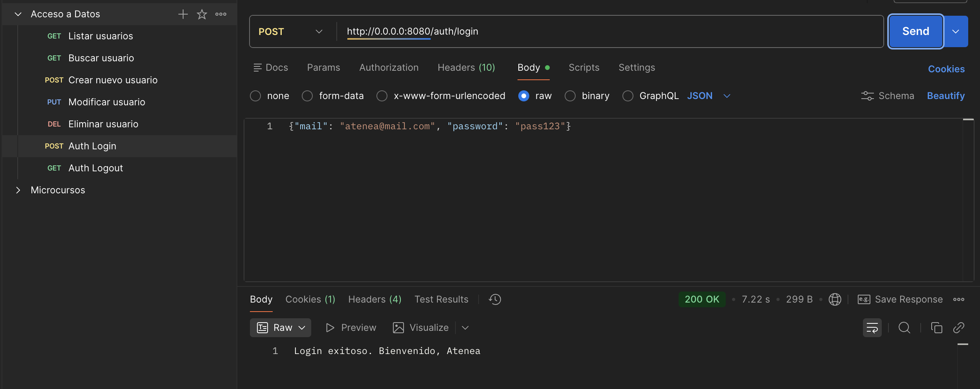This screenshot has width=980, height=389.
Task: Select the raw body type
Action: pos(524,96)
